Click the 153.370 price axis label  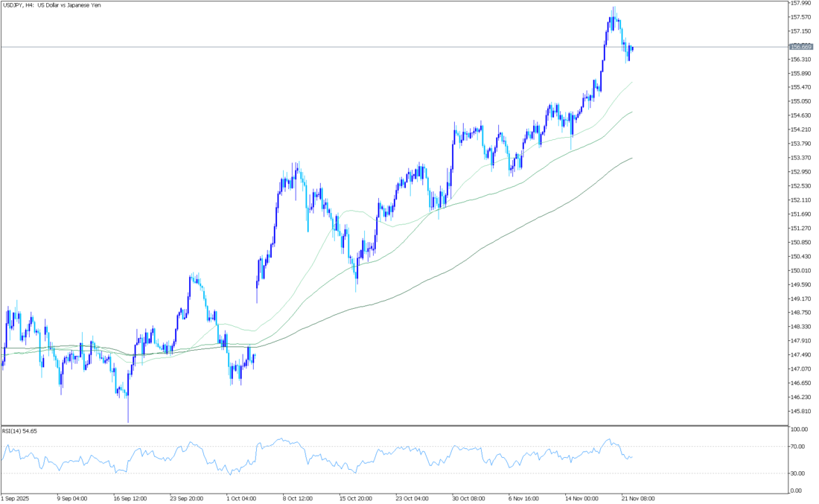point(800,158)
